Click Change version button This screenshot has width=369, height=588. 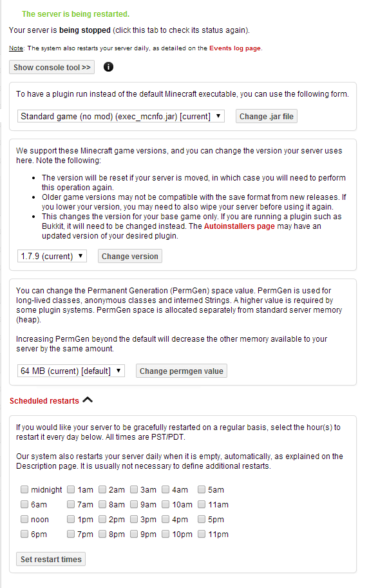[x=130, y=256]
